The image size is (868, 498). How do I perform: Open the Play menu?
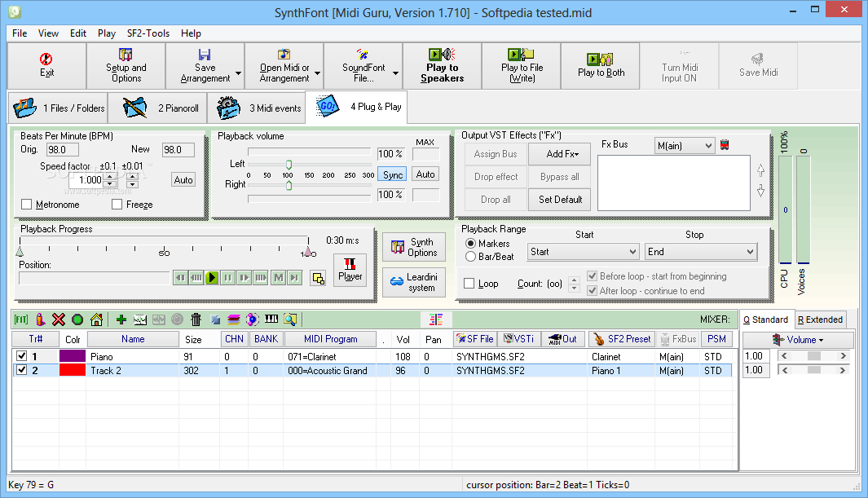click(106, 33)
